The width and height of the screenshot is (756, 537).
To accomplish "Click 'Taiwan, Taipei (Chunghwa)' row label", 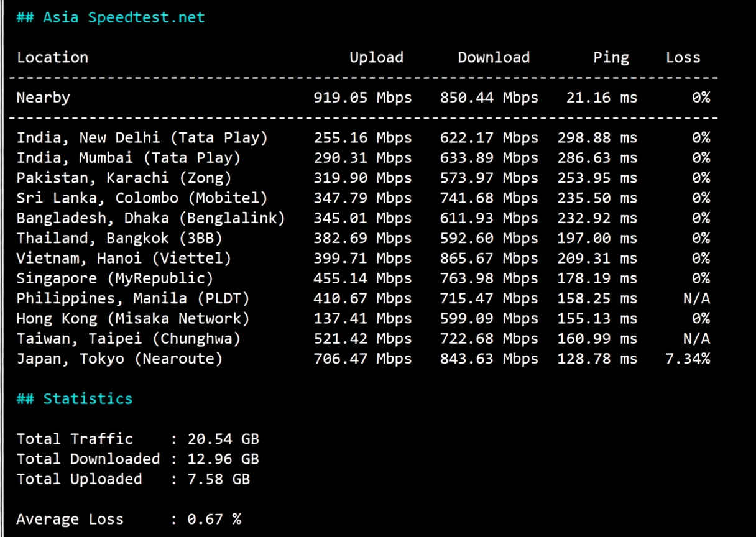I will (129, 339).
